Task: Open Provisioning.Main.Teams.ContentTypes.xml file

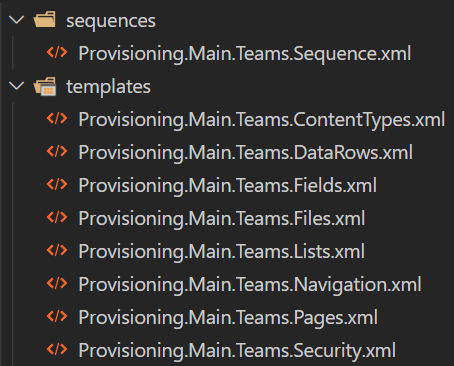Action: pos(262,120)
